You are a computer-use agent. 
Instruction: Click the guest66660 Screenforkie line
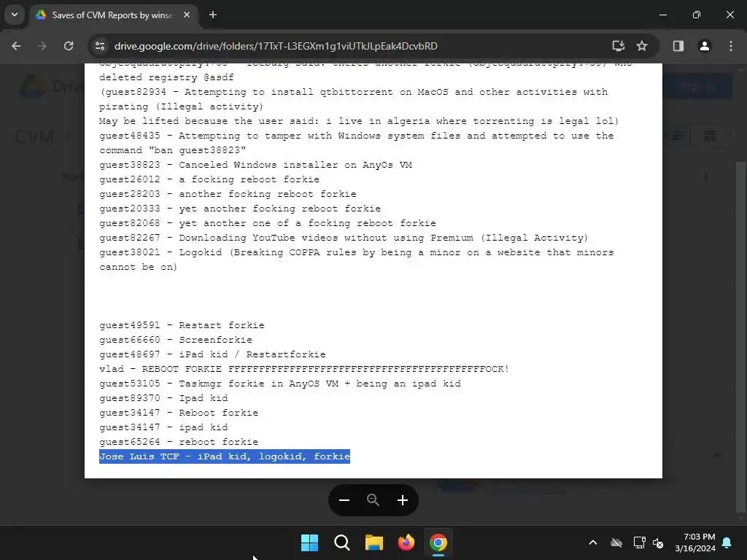point(176,340)
